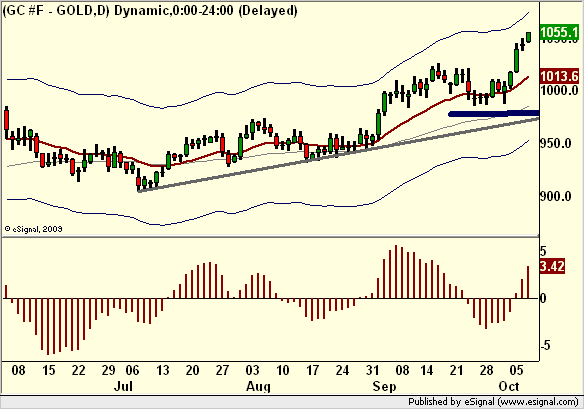Click the date label '15' on time axis
584x409 pixels.
(48, 370)
